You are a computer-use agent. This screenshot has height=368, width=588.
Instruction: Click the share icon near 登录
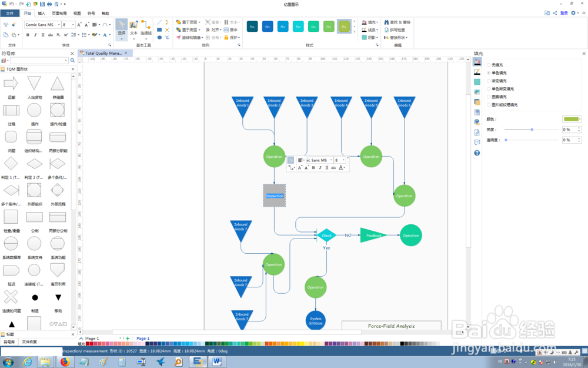click(x=555, y=13)
